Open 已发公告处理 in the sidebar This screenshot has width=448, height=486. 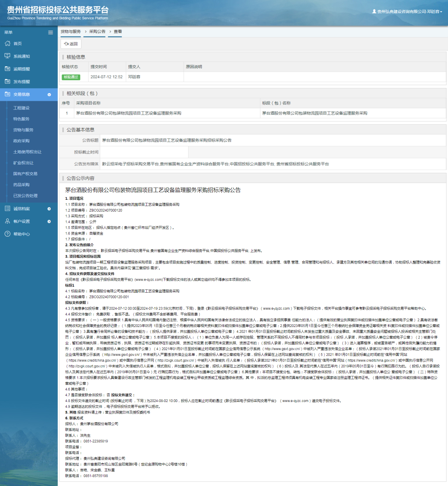[25, 196]
